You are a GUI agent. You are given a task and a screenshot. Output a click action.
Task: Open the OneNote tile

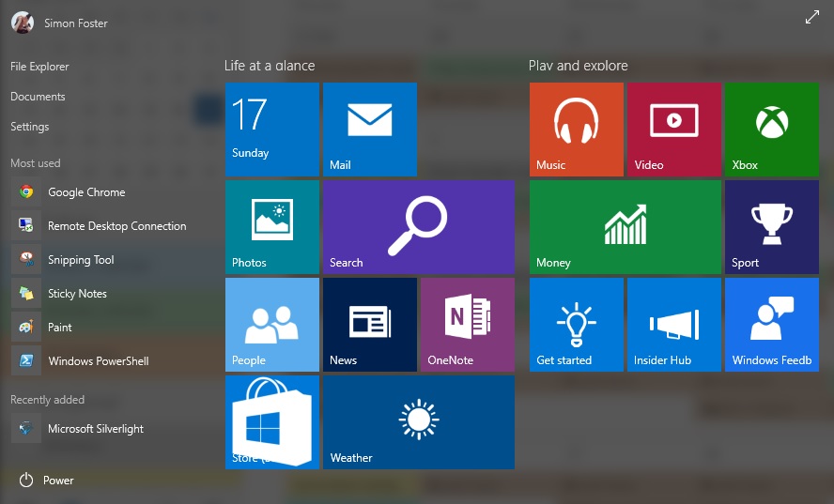(x=468, y=325)
